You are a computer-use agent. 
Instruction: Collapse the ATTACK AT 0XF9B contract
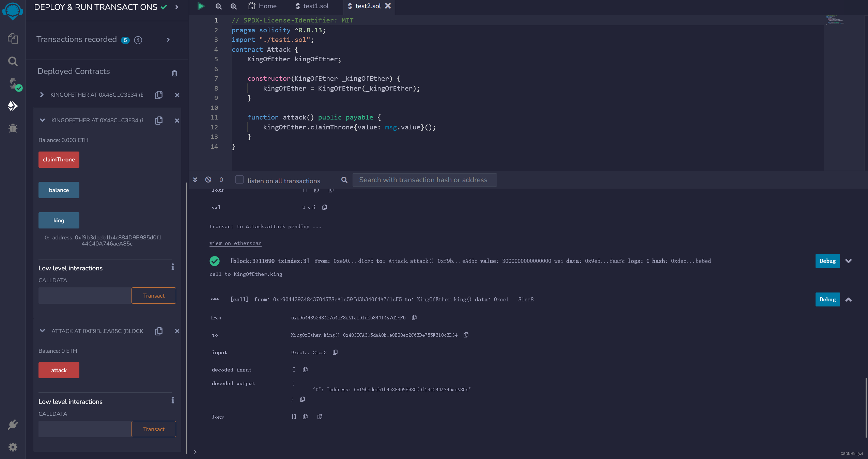click(x=42, y=331)
